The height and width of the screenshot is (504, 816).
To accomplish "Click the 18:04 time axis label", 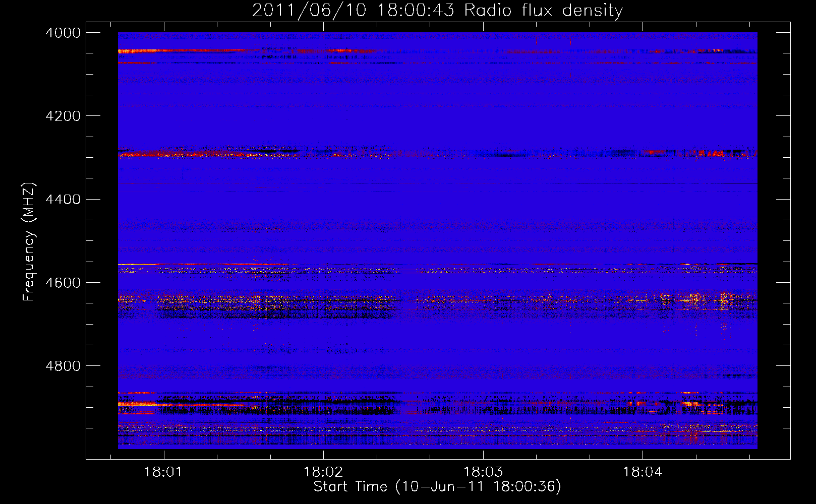I will tap(643, 472).
